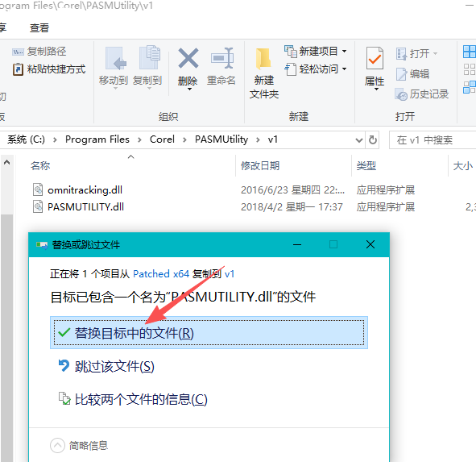Open address bar history dropdown
Screen dimensions: 476x462
(x=359, y=140)
